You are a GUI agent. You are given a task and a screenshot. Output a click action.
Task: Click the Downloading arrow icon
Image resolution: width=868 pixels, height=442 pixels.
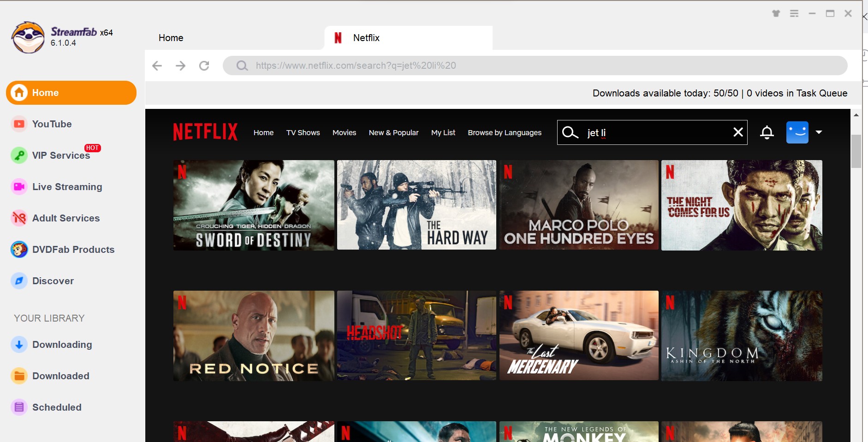click(19, 345)
